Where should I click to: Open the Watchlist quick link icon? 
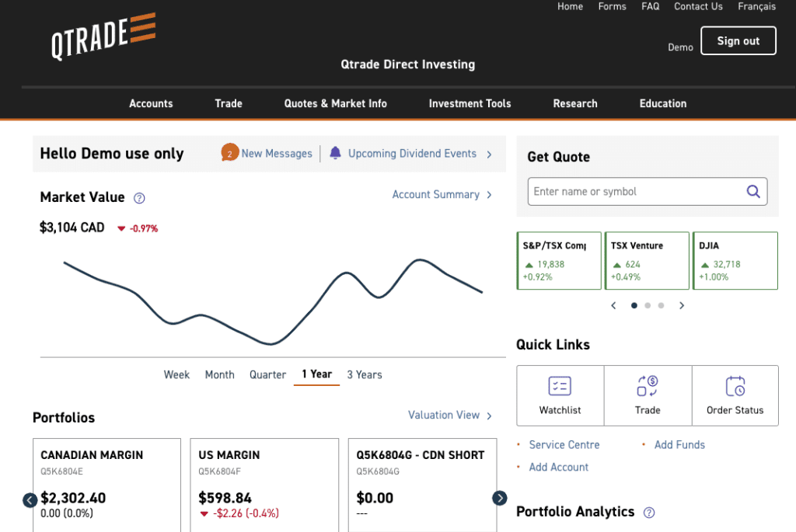[560, 386]
